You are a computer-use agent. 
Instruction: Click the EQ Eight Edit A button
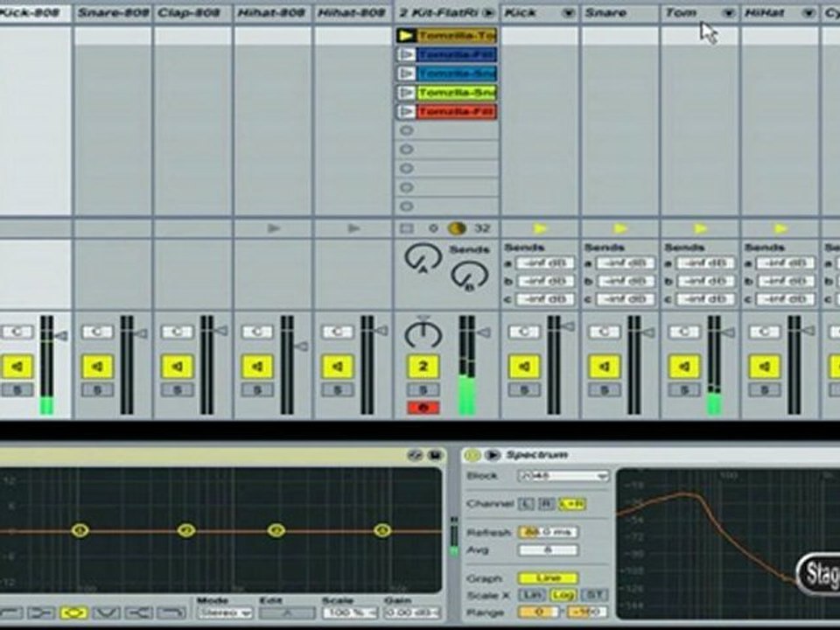287,612
